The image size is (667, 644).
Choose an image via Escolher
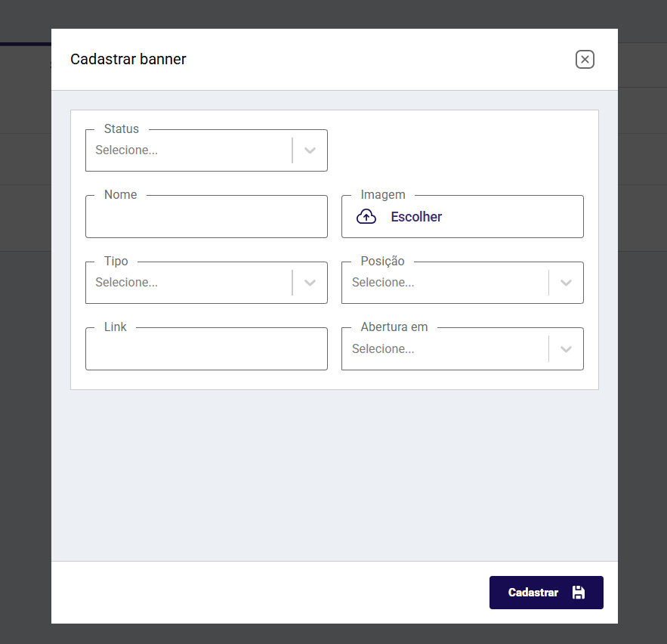coord(416,217)
